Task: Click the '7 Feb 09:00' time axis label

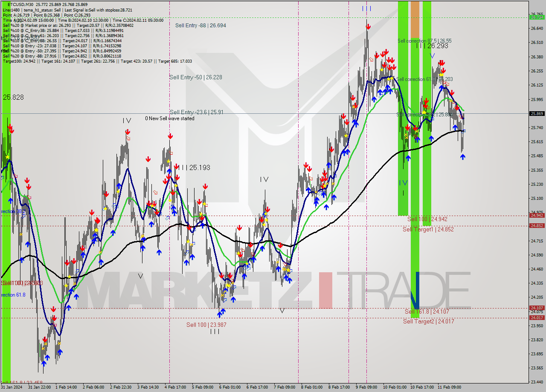Action: click(x=284, y=387)
